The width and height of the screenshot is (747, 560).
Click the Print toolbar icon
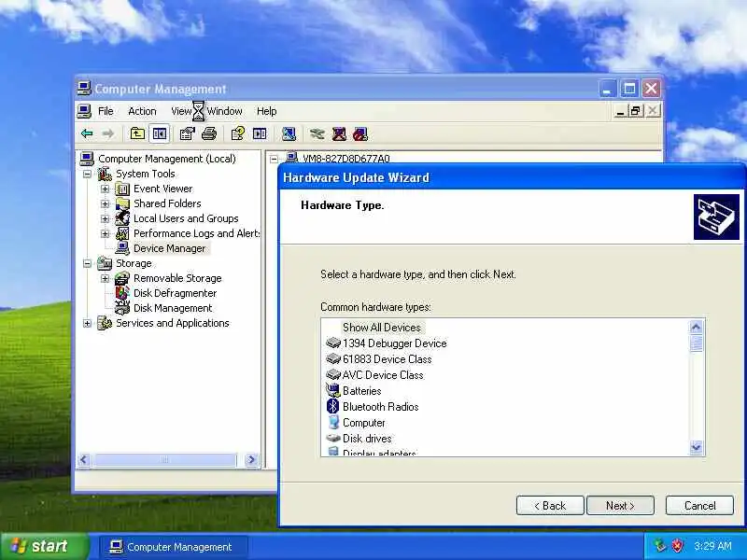click(209, 133)
